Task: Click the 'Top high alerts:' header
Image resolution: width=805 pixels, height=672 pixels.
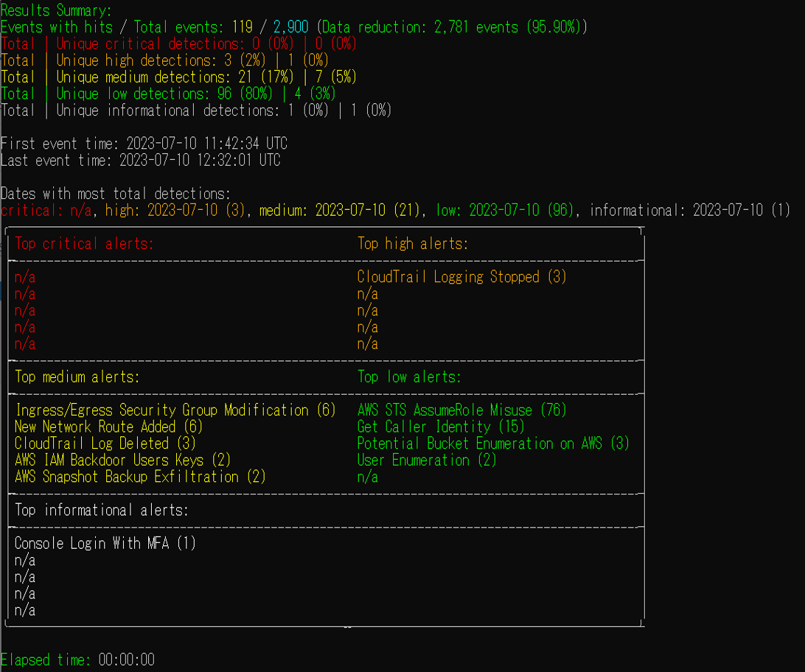Action: tap(413, 244)
